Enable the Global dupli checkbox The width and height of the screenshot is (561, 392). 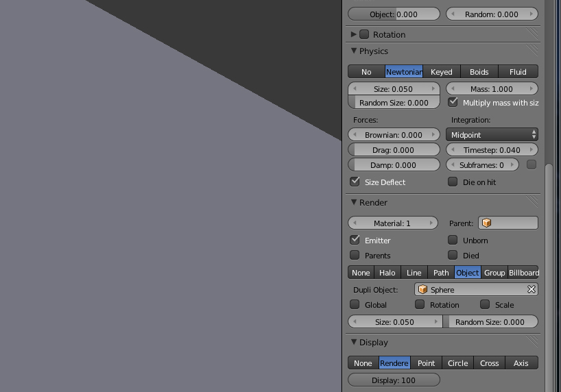pyautogui.click(x=355, y=304)
